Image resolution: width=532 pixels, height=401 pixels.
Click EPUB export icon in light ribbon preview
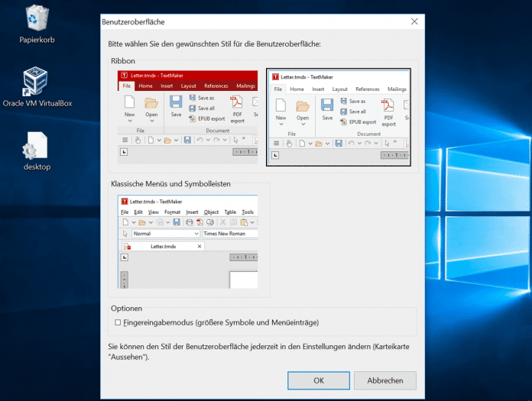click(343, 121)
